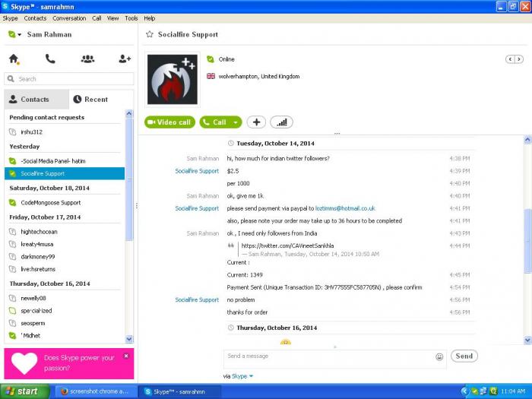Click the taskbar clock 11:04 AM
This screenshot has width=532, height=399.
[513, 391]
